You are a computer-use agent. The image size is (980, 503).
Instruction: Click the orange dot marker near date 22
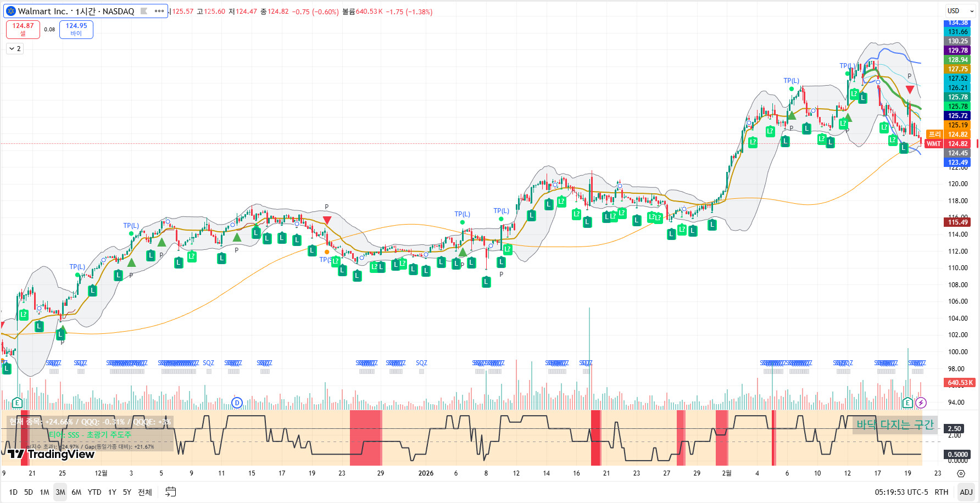pyautogui.click(x=327, y=252)
